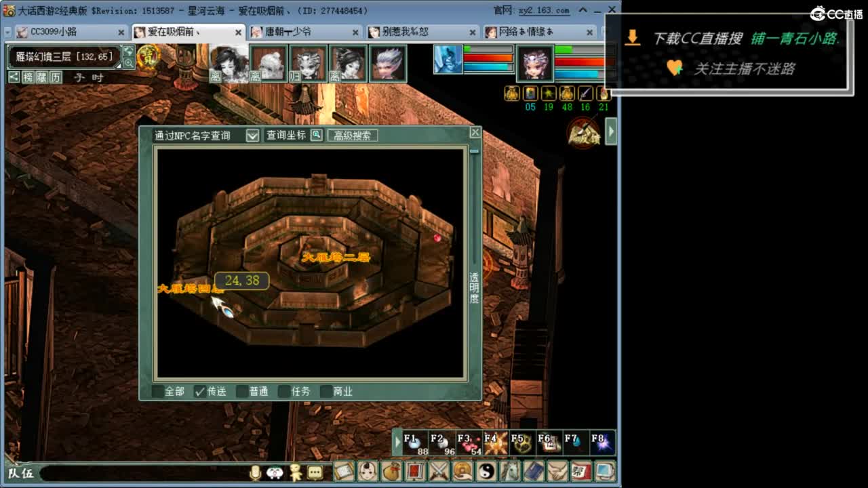Select the crossed swords icon
The height and width of the screenshot is (488, 868).
point(439,471)
